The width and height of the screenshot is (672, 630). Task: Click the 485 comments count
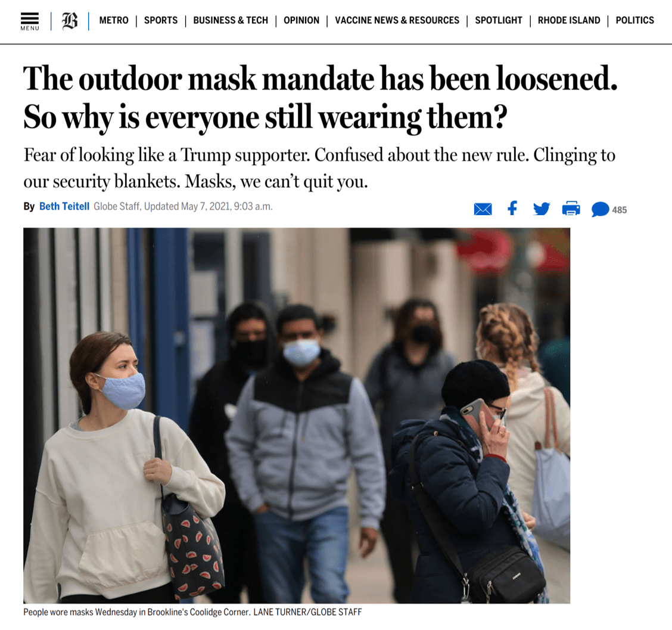[620, 210]
